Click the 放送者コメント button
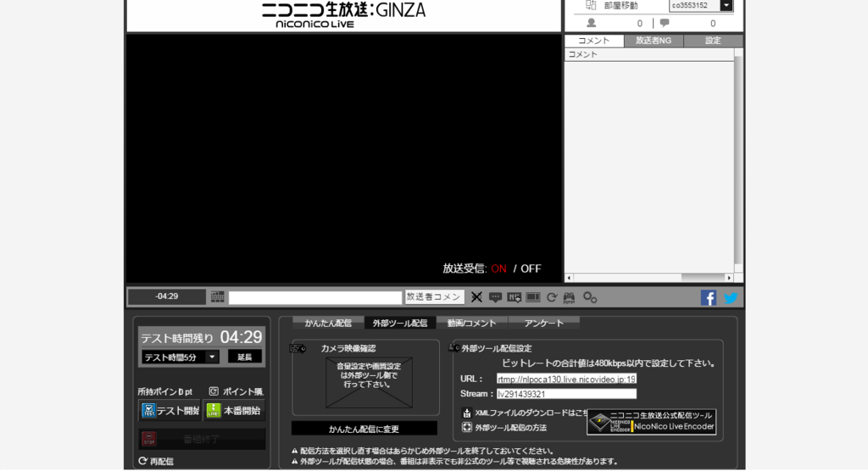 435,297
